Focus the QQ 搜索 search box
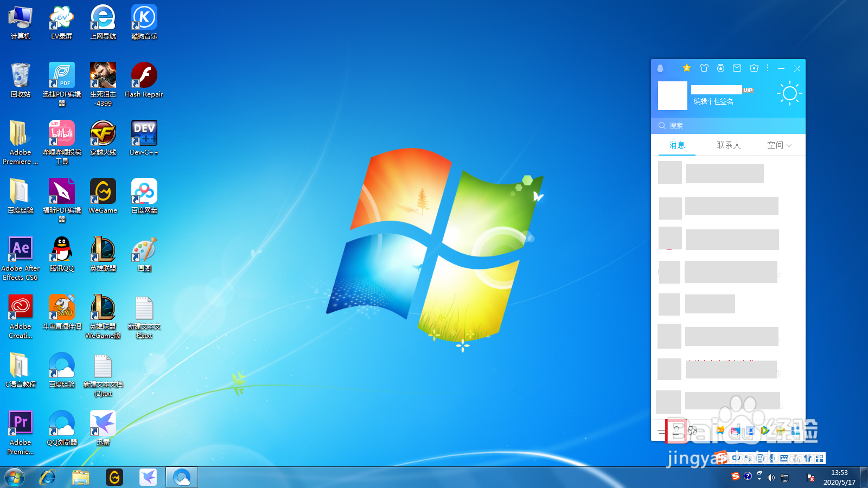 pos(728,126)
